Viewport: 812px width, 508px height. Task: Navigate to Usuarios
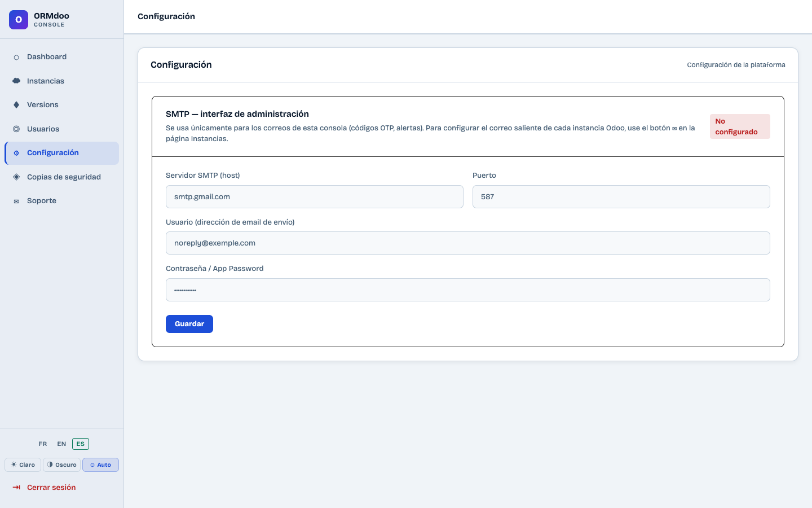62,129
